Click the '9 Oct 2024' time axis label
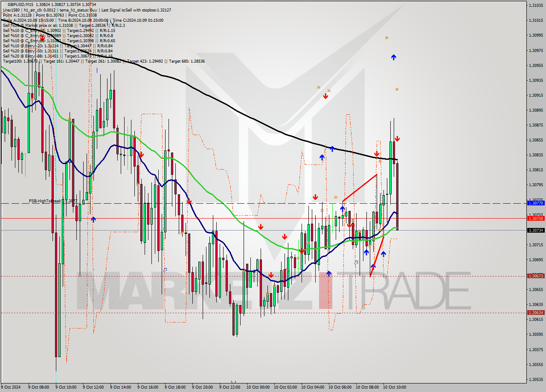546x392 pixels. [11, 387]
